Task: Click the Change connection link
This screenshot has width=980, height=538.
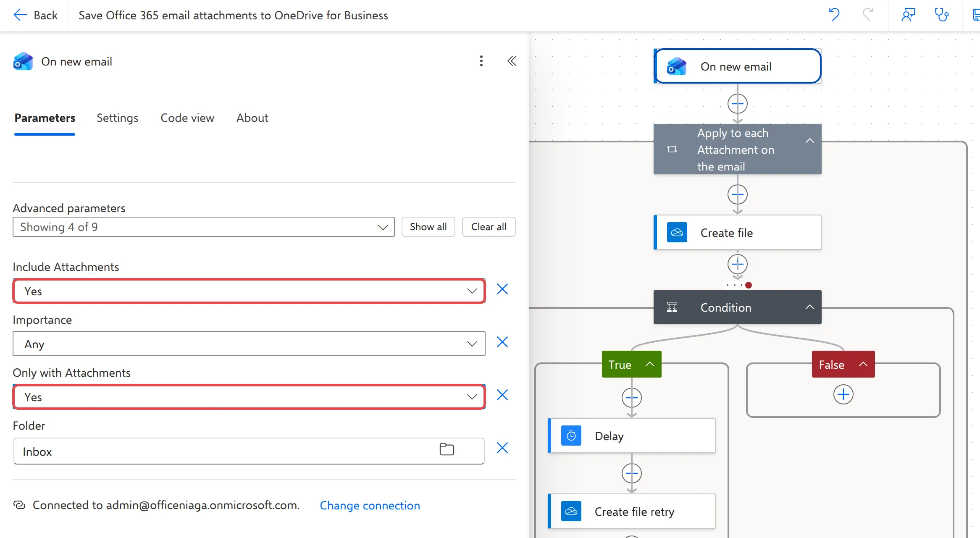Action: 370,505
